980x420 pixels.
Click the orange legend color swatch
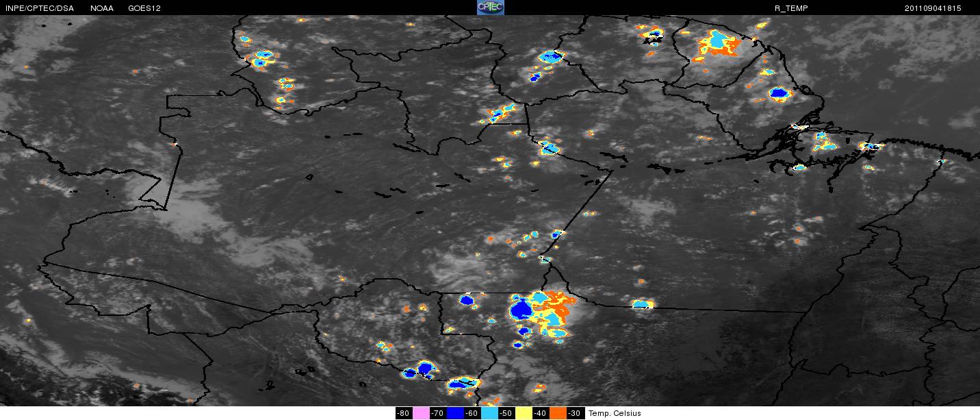coord(558,413)
